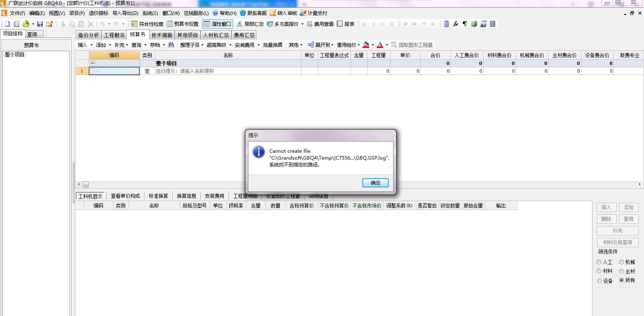644x316 pixels.
Task: Click the name cell with 自动提示 hint
Action: click(x=228, y=71)
